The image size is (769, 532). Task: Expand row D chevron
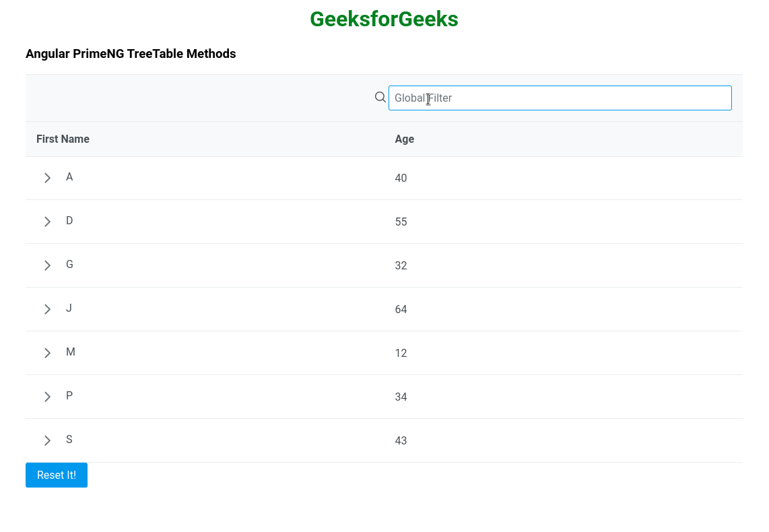click(x=47, y=222)
